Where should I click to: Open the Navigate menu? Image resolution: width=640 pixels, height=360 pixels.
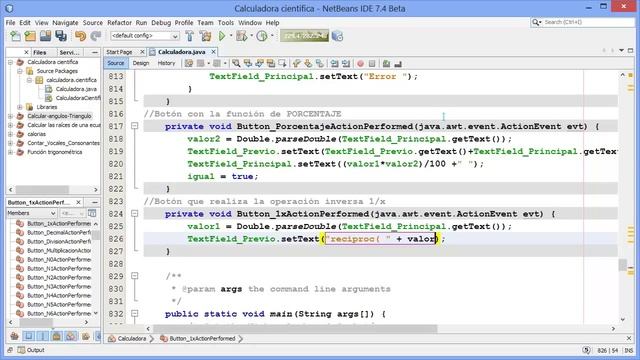65,22
